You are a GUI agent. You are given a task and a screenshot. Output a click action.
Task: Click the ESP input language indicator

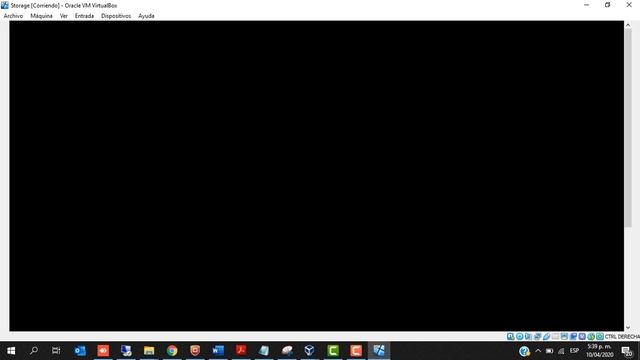pyautogui.click(x=574, y=351)
